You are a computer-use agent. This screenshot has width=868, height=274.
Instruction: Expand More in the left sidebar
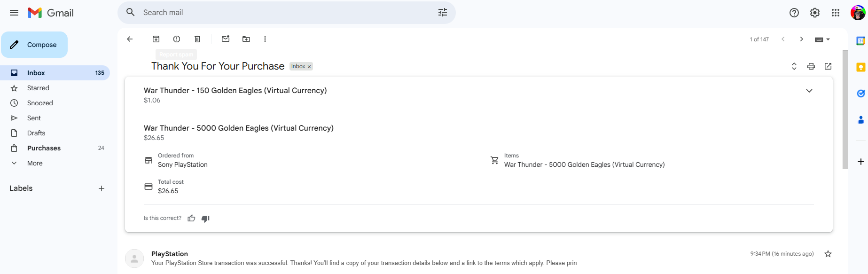click(x=35, y=163)
